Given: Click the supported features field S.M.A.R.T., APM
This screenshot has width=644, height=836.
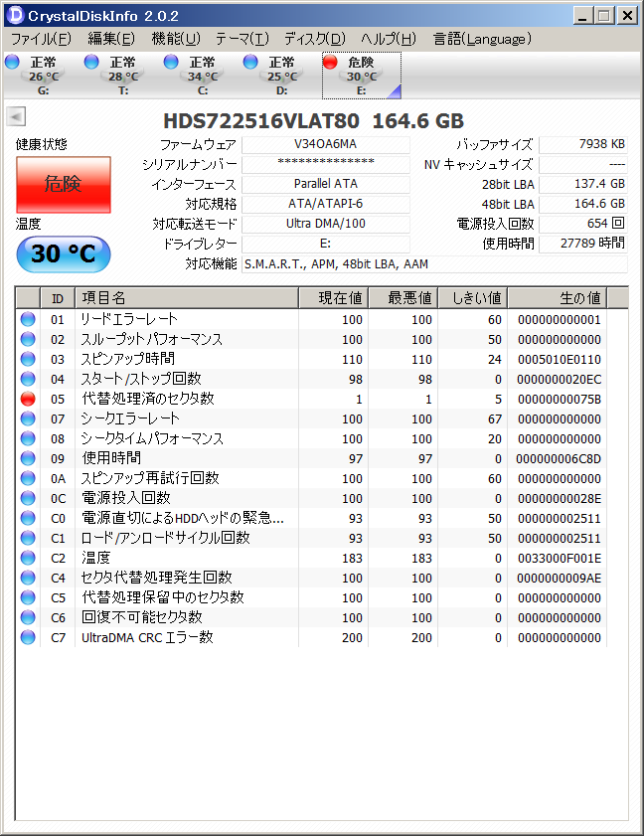Looking at the screenshot, I should [434, 263].
